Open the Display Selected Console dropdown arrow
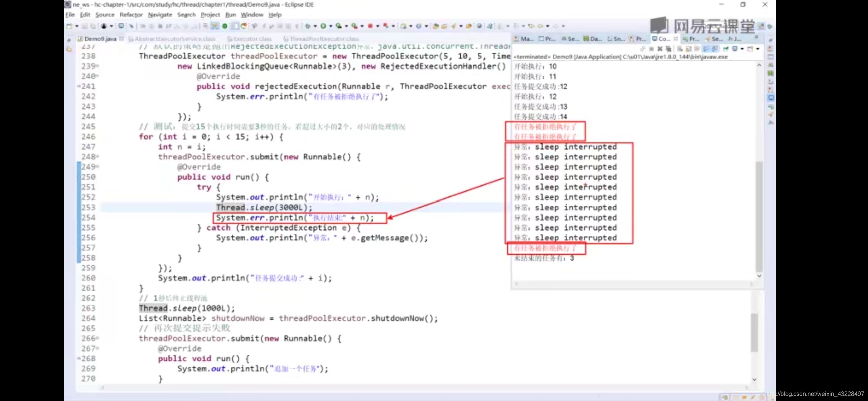 pyautogui.click(x=742, y=49)
